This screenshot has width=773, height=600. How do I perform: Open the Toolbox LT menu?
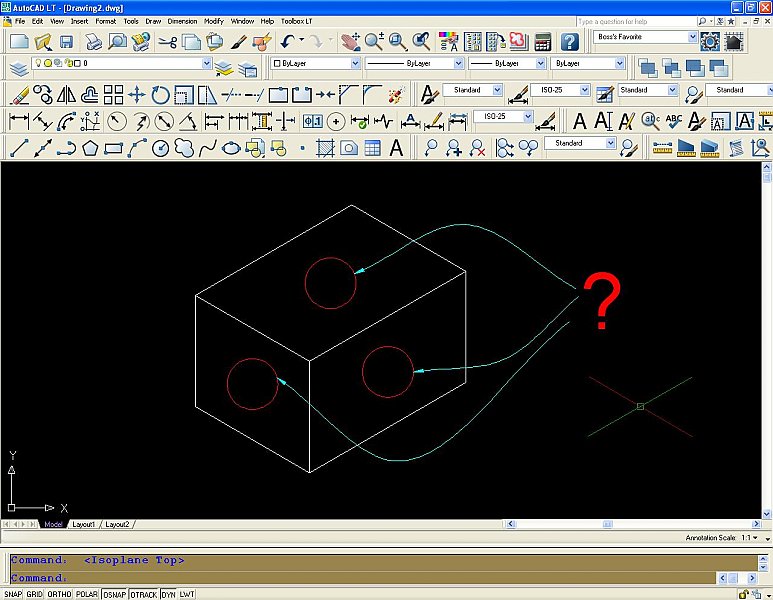296,21
